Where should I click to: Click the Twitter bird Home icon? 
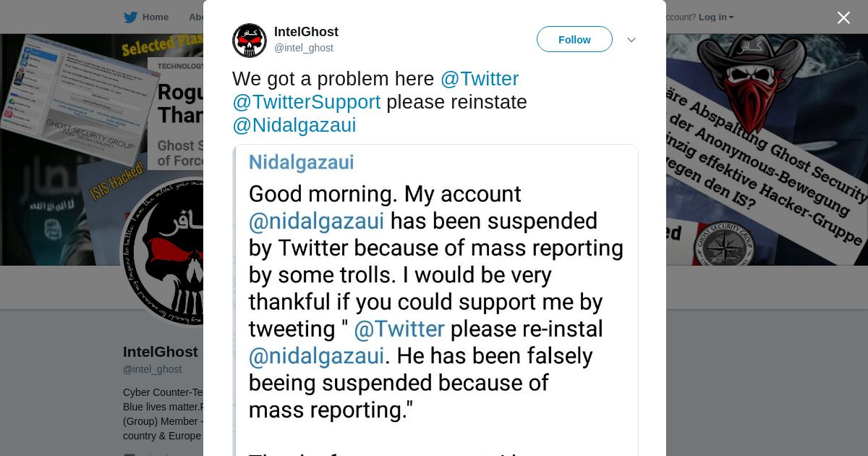[130, 17]
